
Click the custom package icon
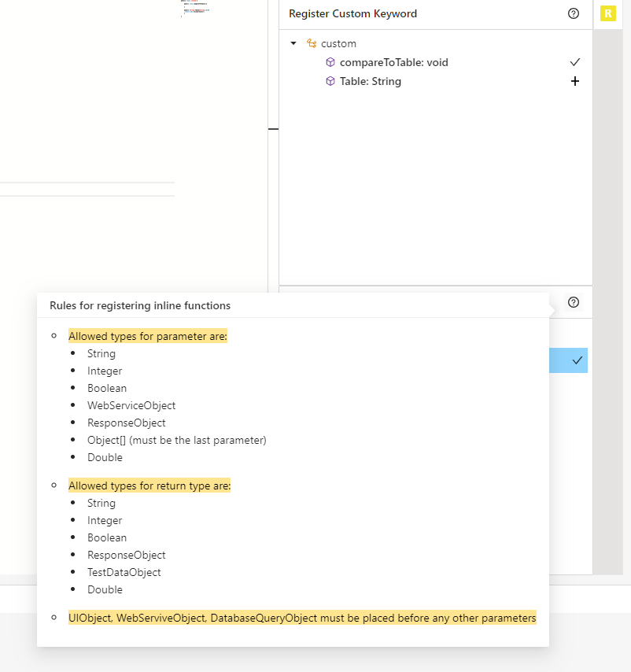click(x=312, y=43)
